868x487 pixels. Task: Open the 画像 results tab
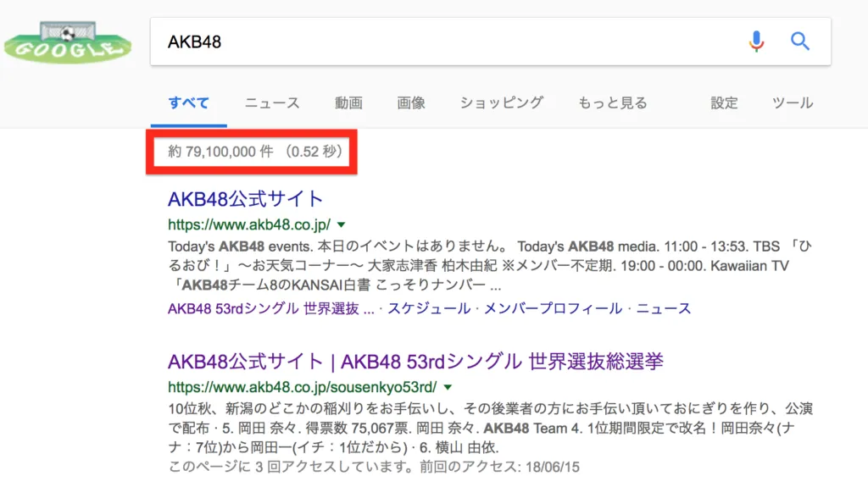click(411, 103)
